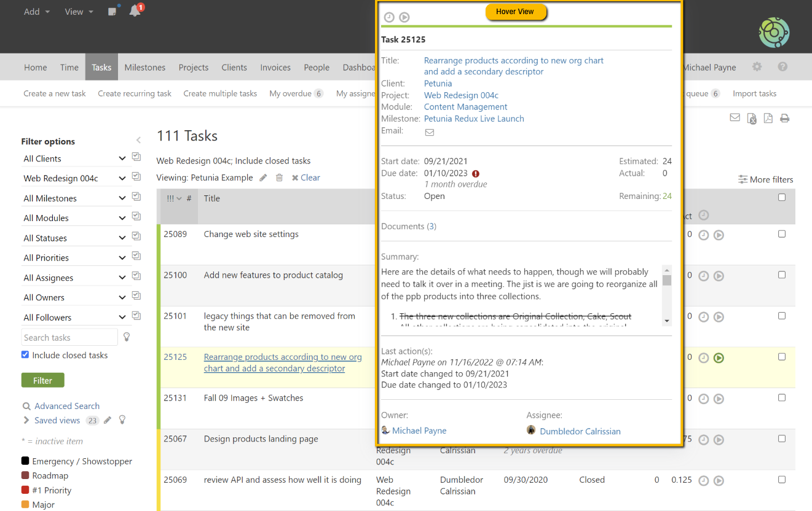Expand the All Statuses filter dropdown

tap(74, 238)
